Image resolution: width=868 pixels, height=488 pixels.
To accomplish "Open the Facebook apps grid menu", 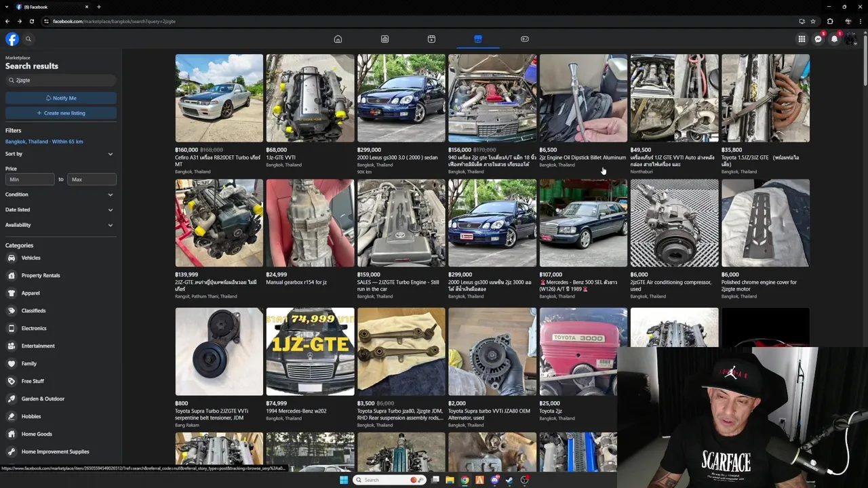I will tap(802, 39).
